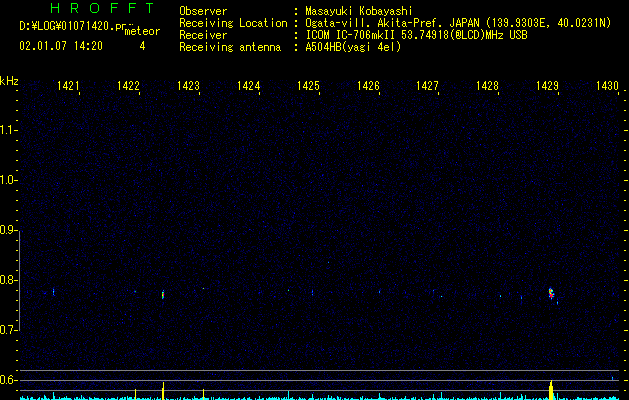Click the 1.0 kHz frequency label
Screen dimensions: 629x400
click(8, 180)
